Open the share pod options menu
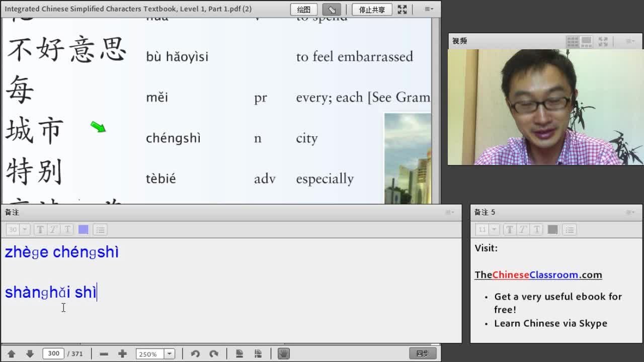This screenshot has width=644, height=362. [429, 9]
